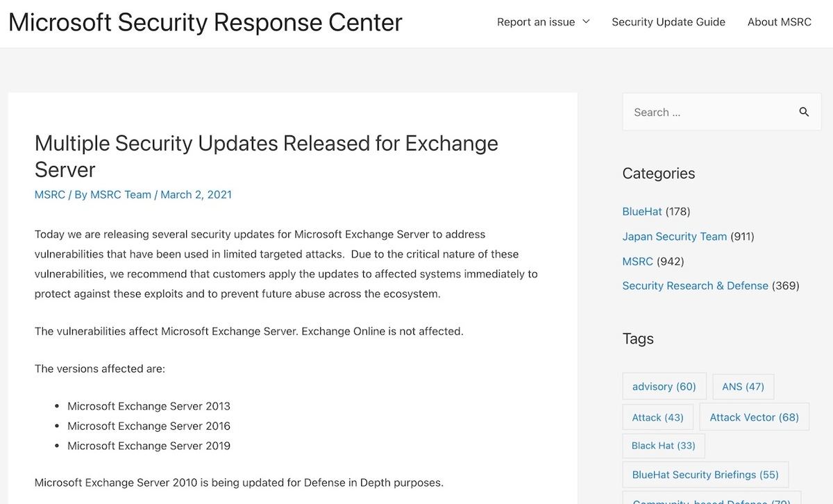The height and width of the screenshot is (504, 833).
Task: Click the Exchange Server 2010 Defense in Depth sentence
Action: point(239,482)
